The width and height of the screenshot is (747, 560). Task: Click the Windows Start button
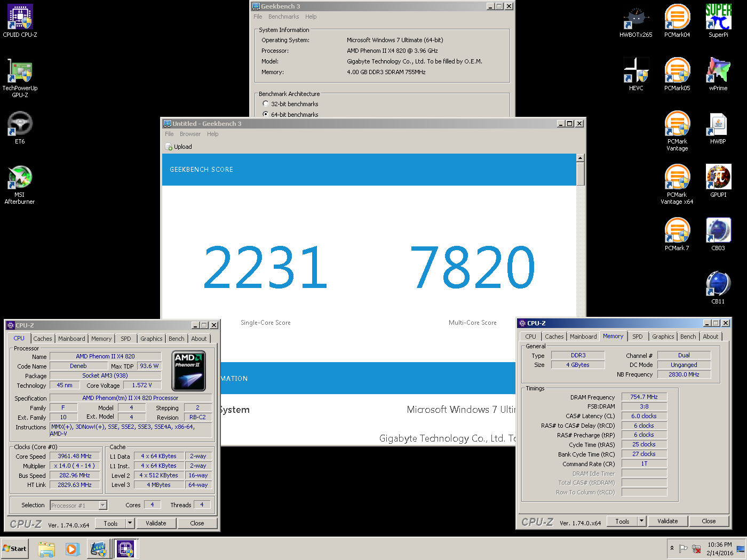14,549
